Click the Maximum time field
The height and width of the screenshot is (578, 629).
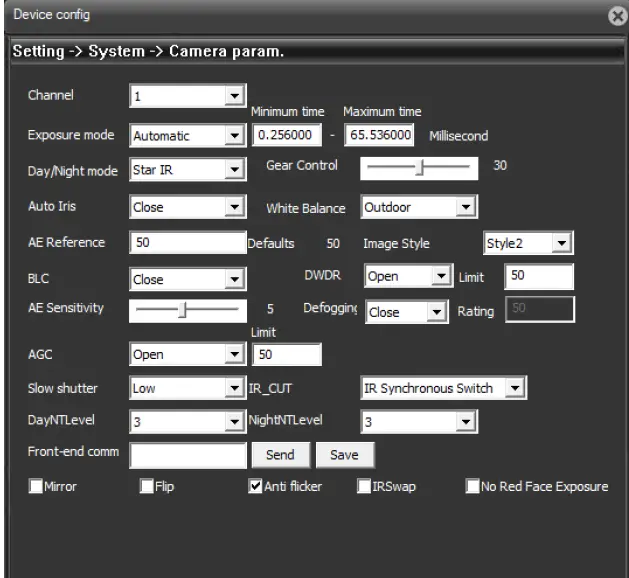tap(379, 135)
